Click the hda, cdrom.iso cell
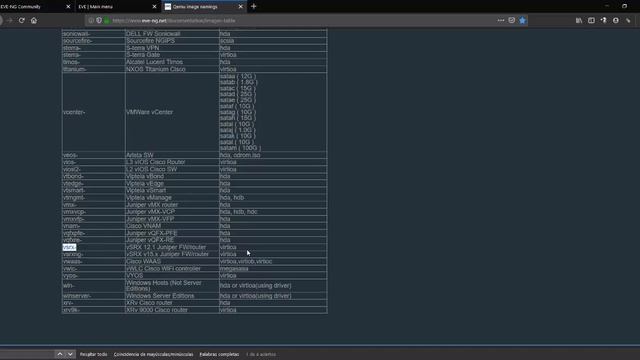Screen dimensions: 640x360 point(273,155)
